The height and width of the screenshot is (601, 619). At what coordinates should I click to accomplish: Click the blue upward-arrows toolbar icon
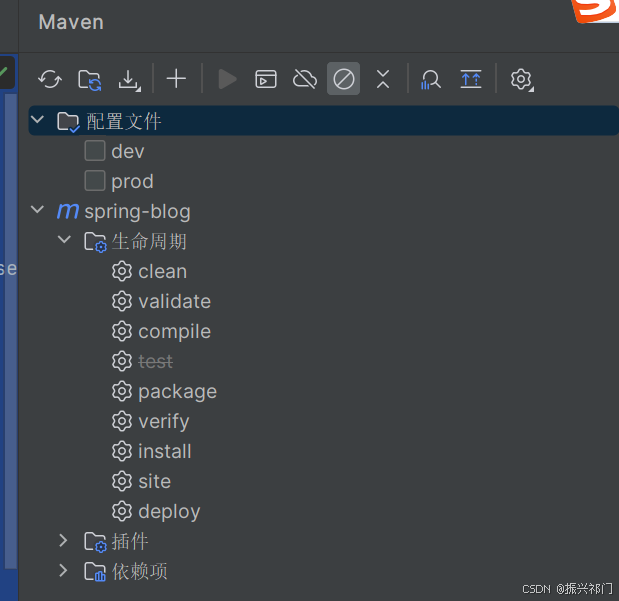point(471,79)
